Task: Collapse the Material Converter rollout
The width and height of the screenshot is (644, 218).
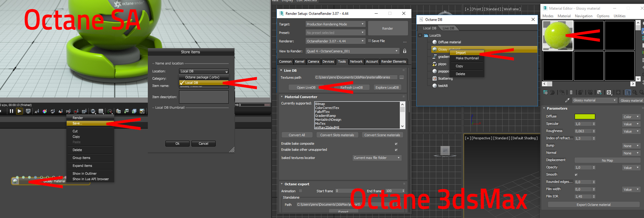Action: point(282,97)
